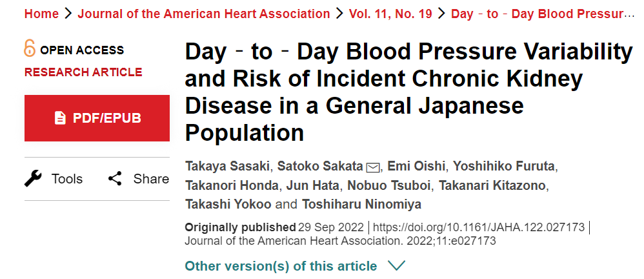View author Takanari Kitazono

492,185
